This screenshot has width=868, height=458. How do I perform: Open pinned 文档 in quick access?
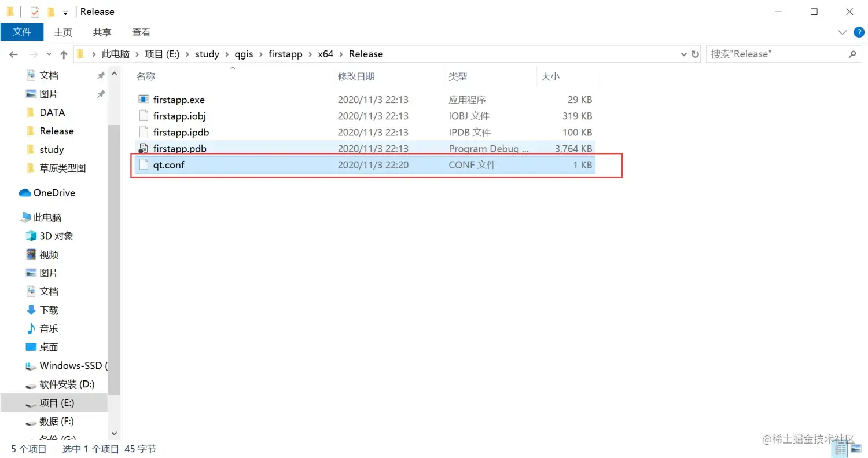tap(49, 75)
